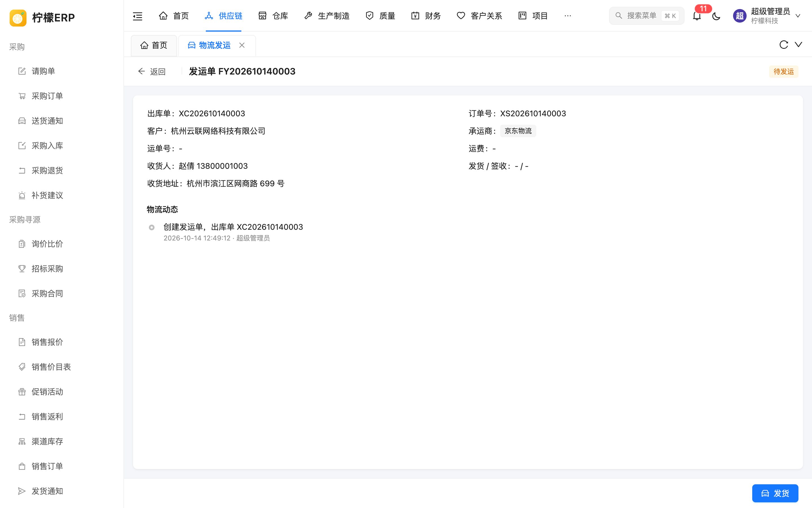The image size is (812, 508).
Task: Click the 发货 button
Action: pyautogui.click(x=775, y=493)
